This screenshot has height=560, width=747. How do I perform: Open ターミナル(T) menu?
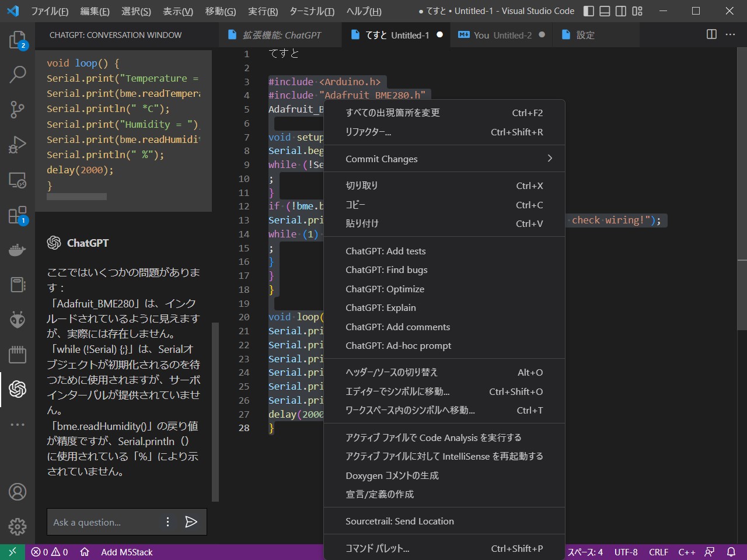[312, 11]
